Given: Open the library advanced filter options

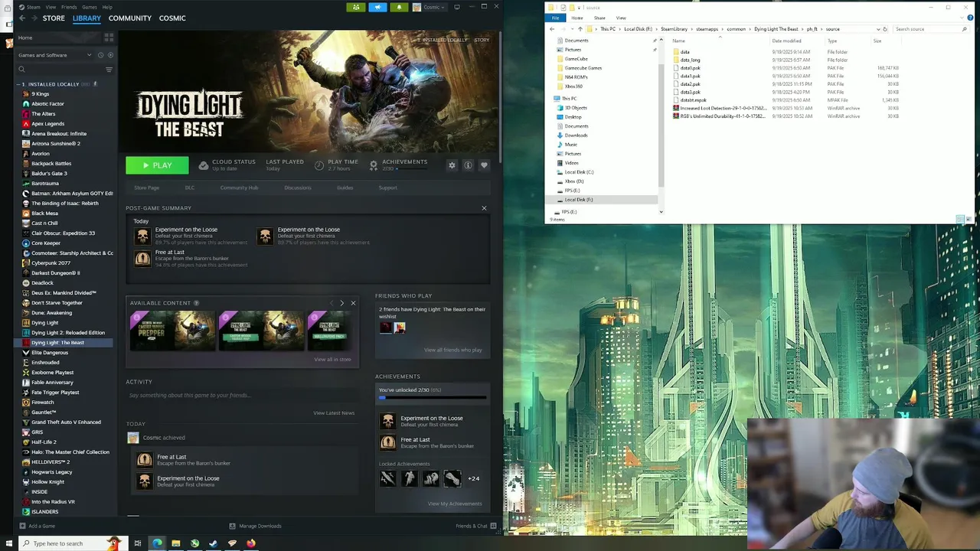Looking at the screenshot, I should 109,70.
